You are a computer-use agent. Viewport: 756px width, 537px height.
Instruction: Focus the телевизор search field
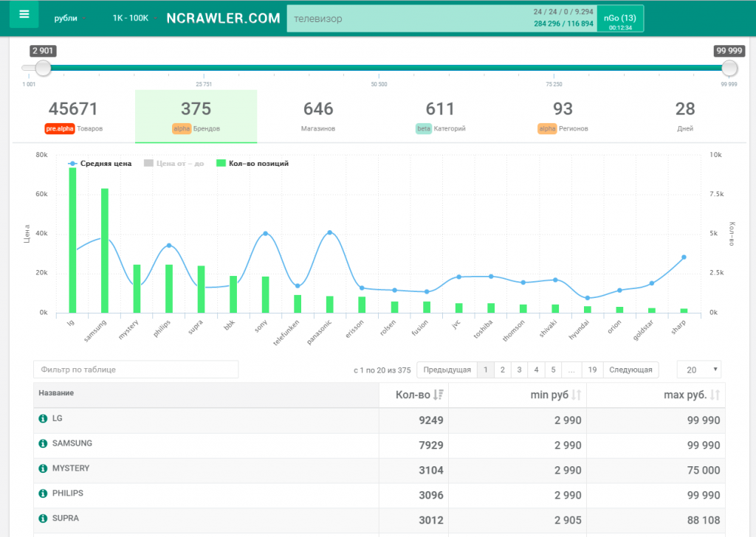[x=441, y=18]
